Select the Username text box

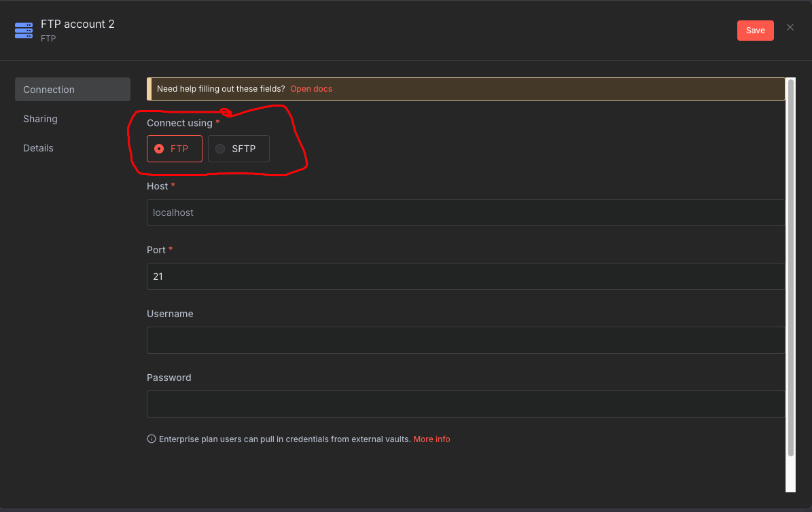[x=465, y=340]
